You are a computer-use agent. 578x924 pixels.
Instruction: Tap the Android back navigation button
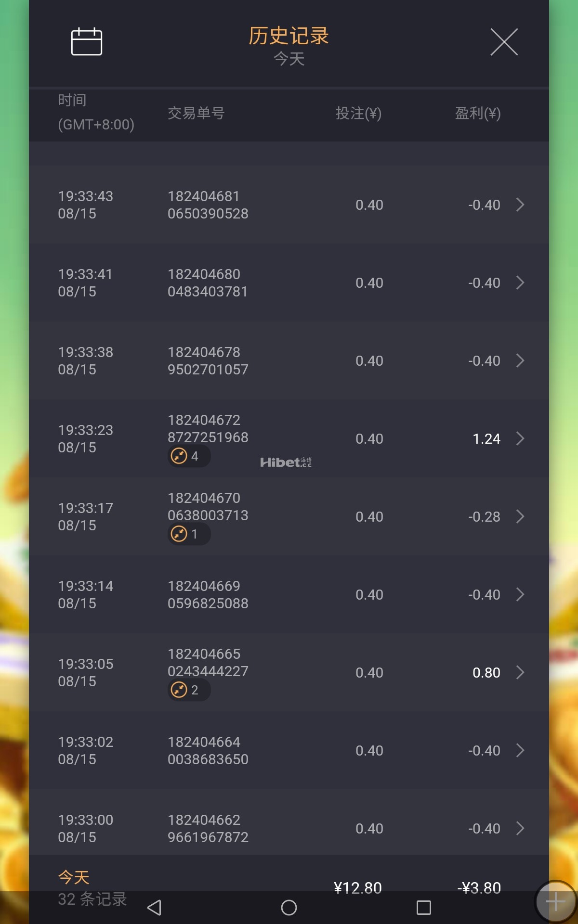[154, 908]
